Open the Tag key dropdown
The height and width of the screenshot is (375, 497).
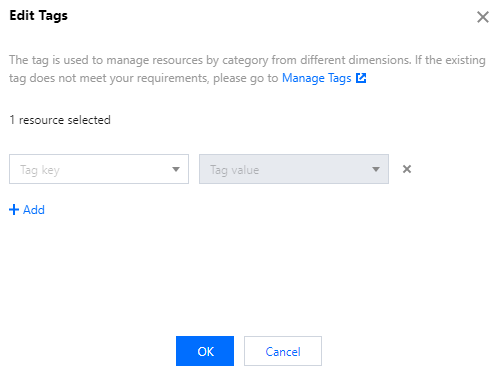[x=99, y=169]
